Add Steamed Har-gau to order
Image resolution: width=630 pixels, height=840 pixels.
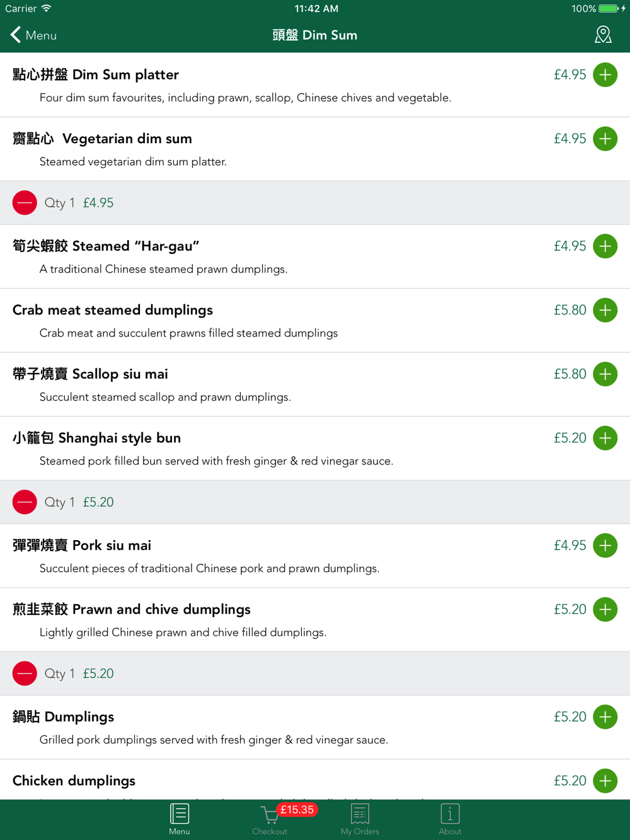point(605,246)
